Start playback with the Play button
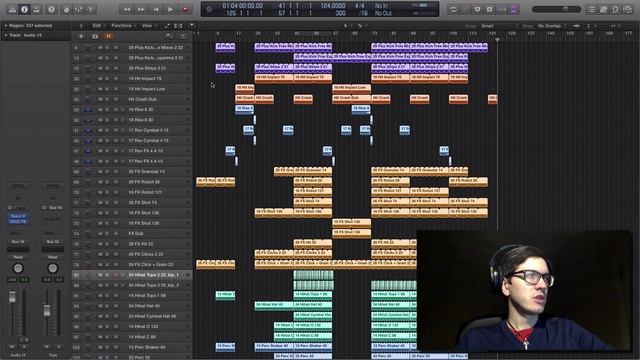 tap(171, 9)
